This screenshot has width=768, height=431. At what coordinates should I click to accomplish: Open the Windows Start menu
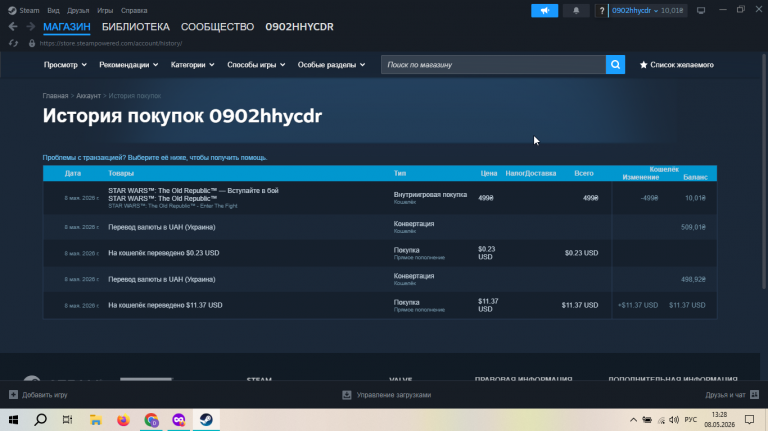(x=13, y=420)
